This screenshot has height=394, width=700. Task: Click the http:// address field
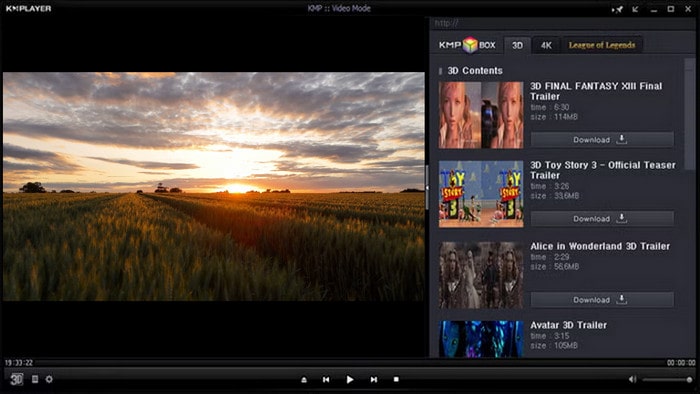click(562, 24)
